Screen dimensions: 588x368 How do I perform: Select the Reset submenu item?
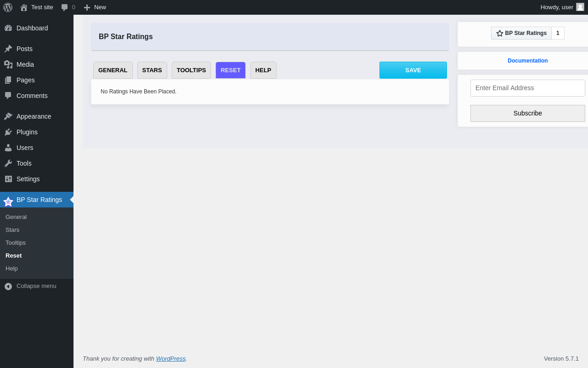[14, 255]
